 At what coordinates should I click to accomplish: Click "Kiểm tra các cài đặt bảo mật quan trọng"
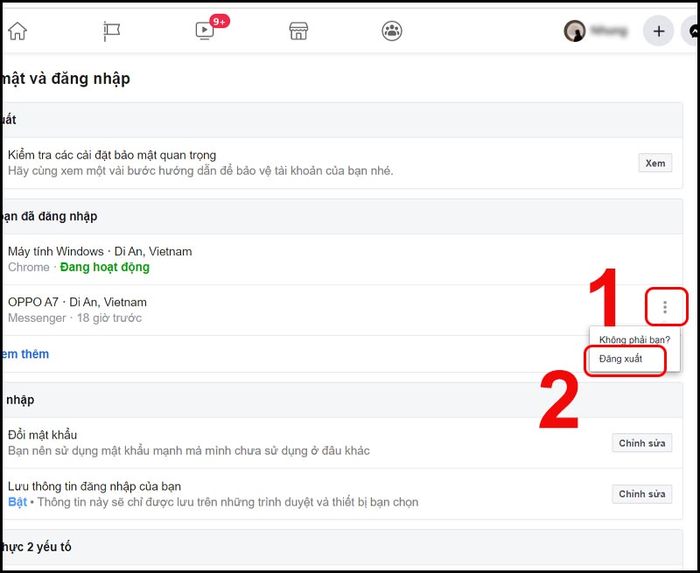coord(112,155)
